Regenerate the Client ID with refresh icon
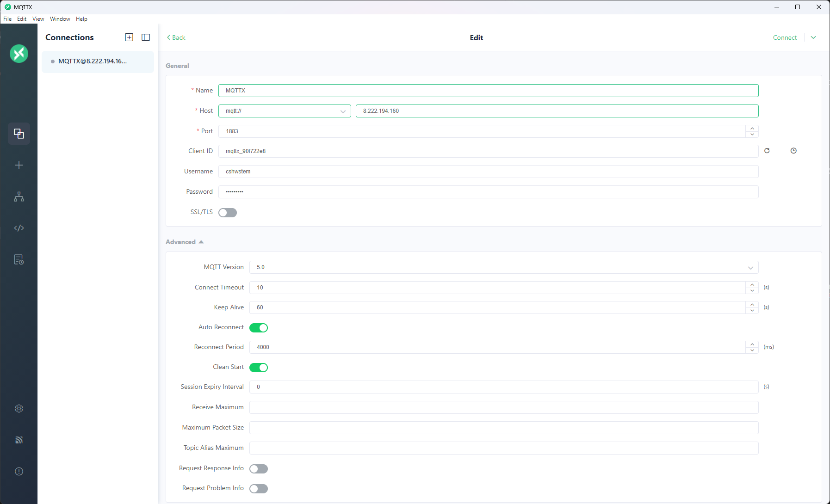The height and width of the screenshot is (504, 830). (x=767, y=151)
